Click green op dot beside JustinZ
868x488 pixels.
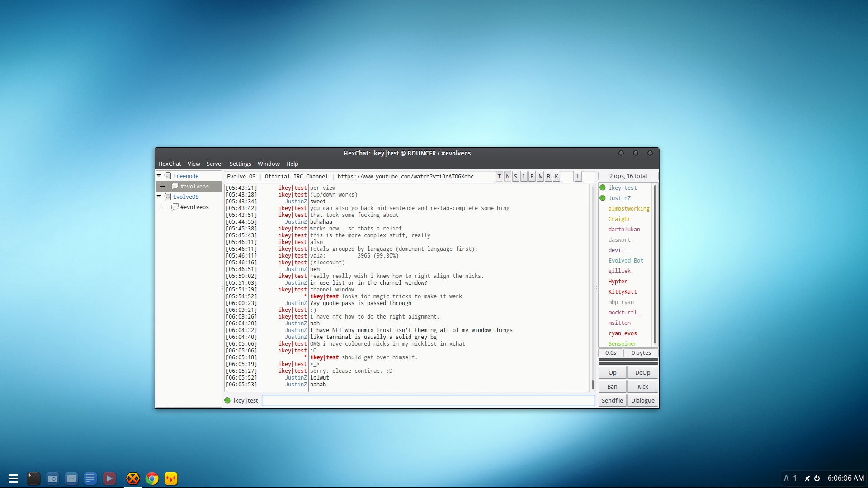(603, 198)
